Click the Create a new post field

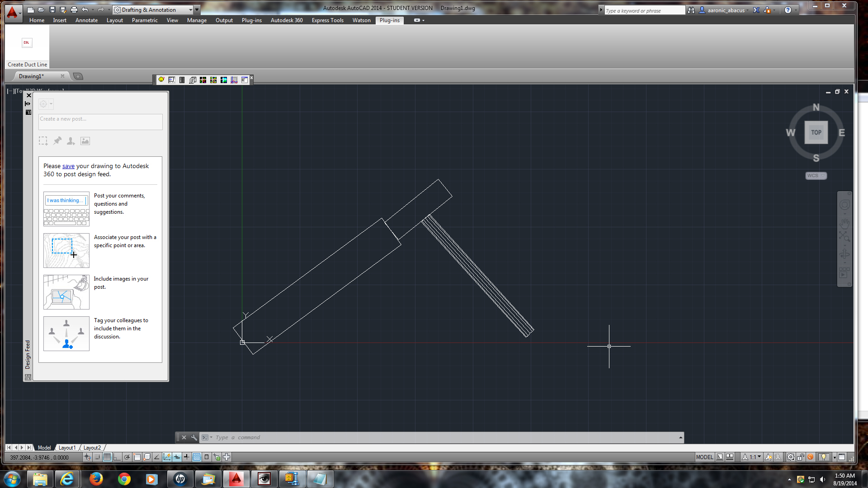[x=100, y=122]
